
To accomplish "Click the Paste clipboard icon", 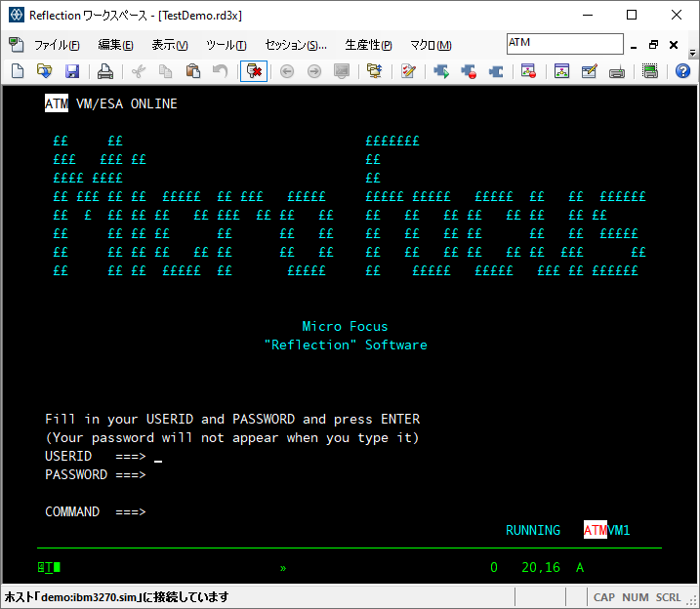I will (193, 71).
